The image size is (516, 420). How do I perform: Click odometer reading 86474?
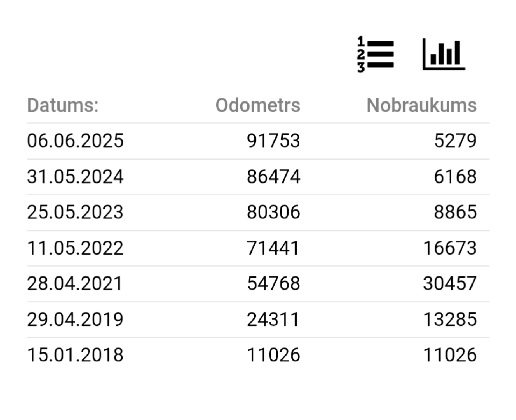click(x=273, y=177)
